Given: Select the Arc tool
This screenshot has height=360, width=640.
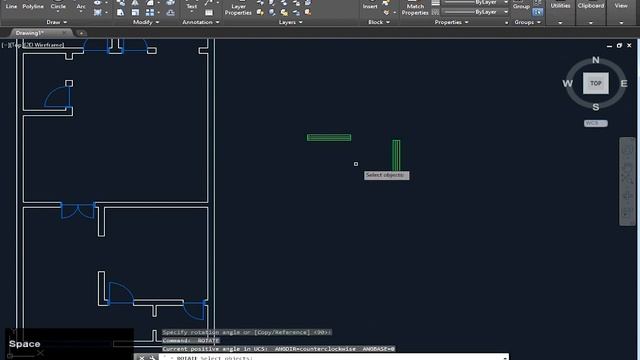Looking at the screenshot, I should [x=81, y=6].
